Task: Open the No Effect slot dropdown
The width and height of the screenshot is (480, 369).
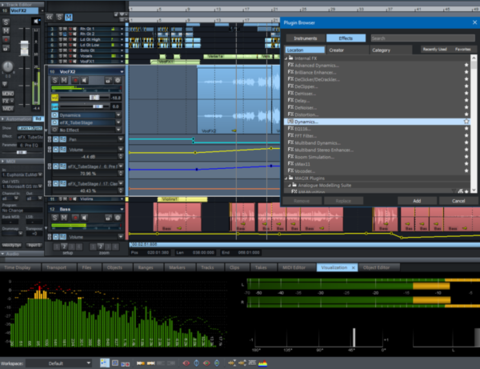Action: tap(118, 130)
